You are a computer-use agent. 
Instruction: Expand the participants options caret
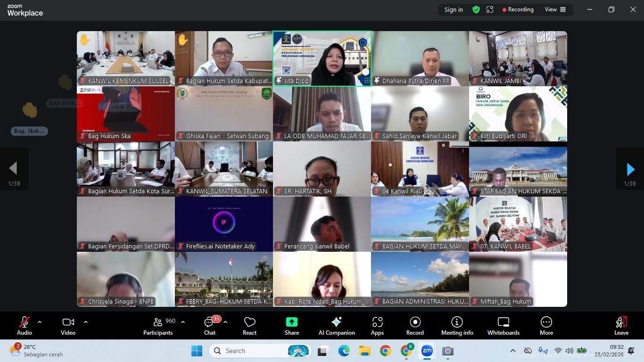(183, 322)
